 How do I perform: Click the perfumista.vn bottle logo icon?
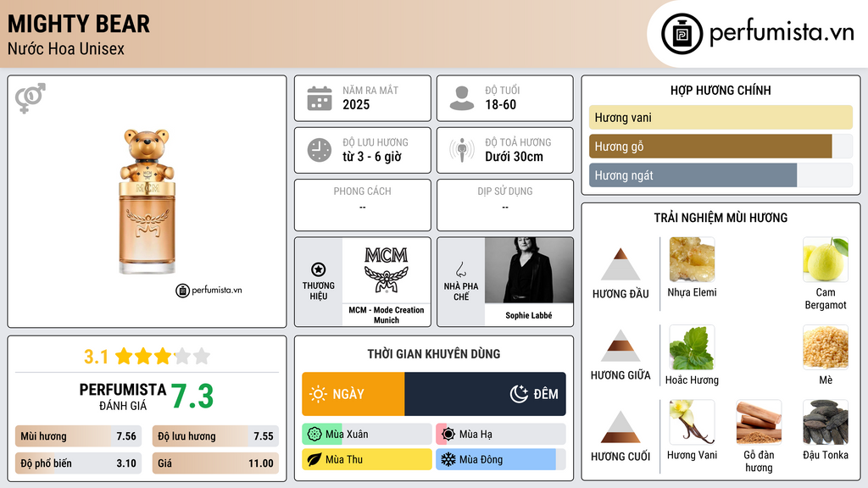tap(682, 34)
